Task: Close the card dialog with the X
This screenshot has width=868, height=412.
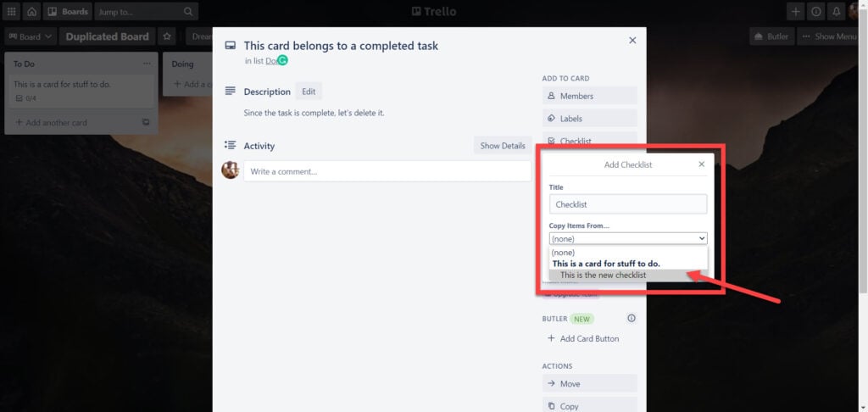Action: click(x=632, y=41)
